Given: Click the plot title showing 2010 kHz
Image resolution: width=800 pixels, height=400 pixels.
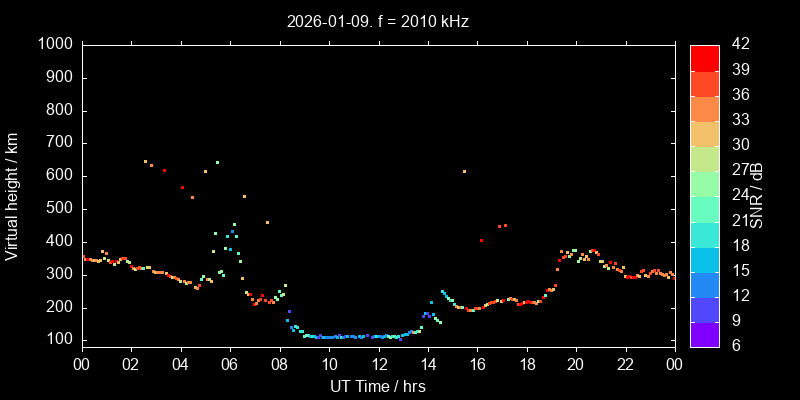Looking at the screenshot, I should [377, 21].
